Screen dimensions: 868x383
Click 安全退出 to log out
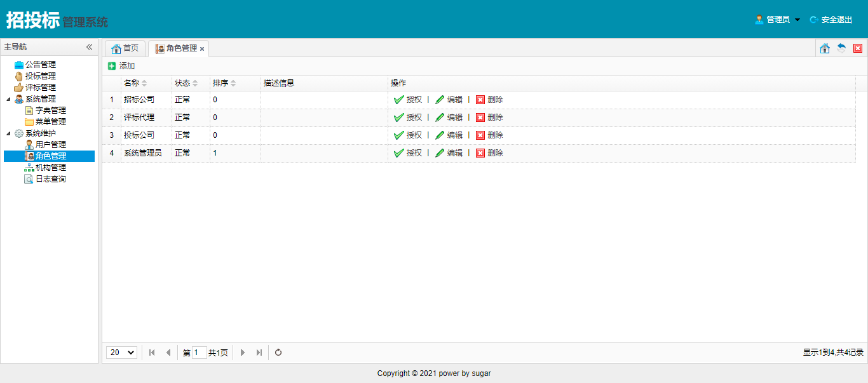point(831,20)
